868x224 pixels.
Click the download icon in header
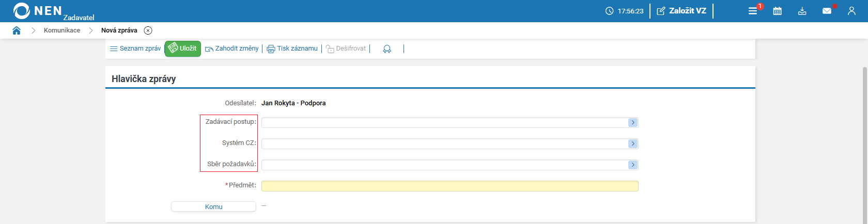coord(802,11)
